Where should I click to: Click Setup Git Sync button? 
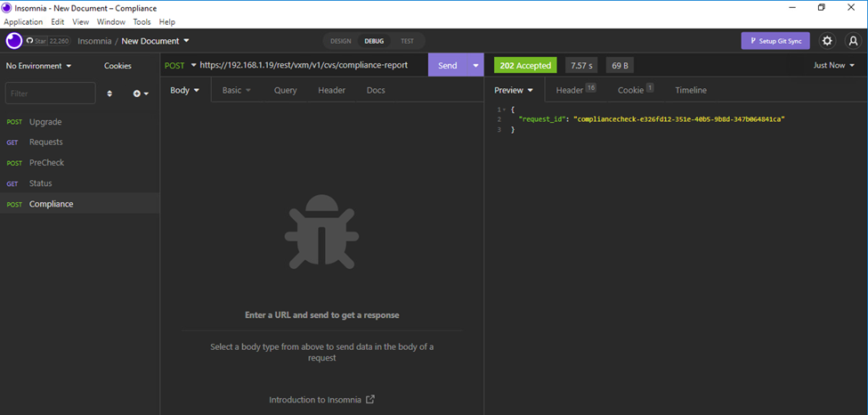(775, 41)
